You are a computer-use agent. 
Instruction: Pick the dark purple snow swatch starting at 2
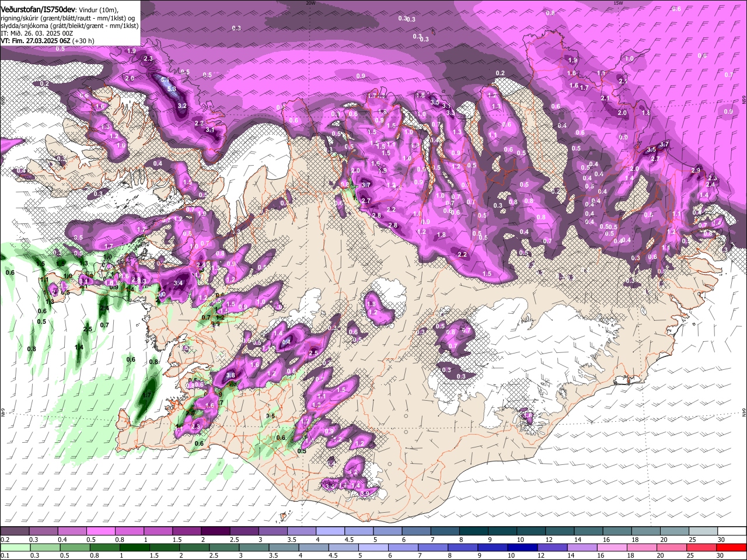tap(215, 531)
